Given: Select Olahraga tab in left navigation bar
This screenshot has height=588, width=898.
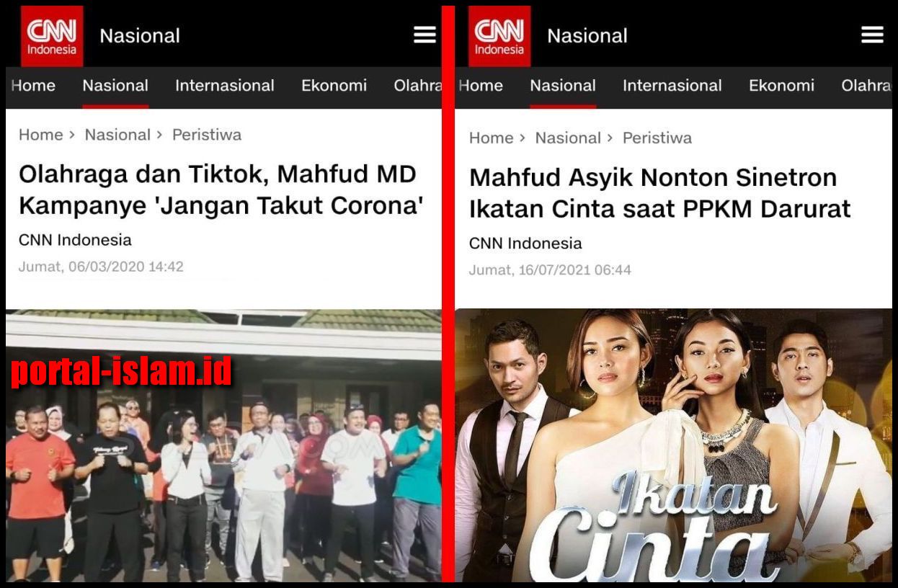Looking at the screenshot, I should (x=418, y=86).
